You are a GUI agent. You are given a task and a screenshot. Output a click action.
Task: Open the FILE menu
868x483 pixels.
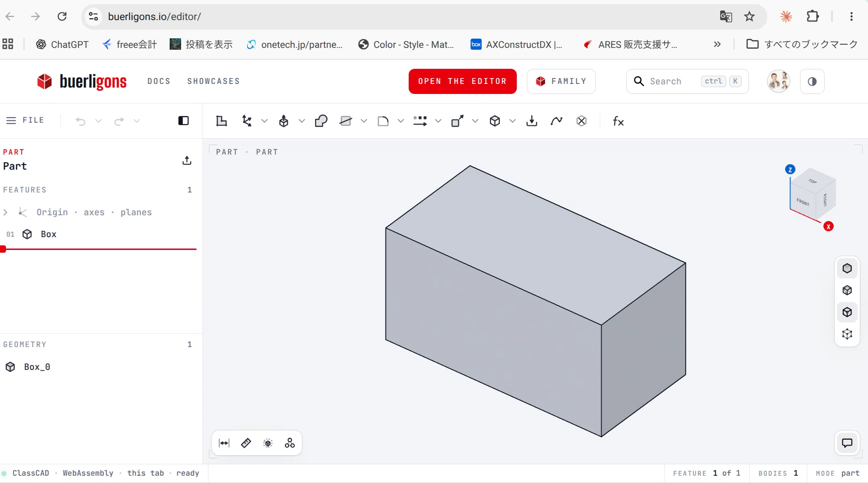click(x=26, y=120)
